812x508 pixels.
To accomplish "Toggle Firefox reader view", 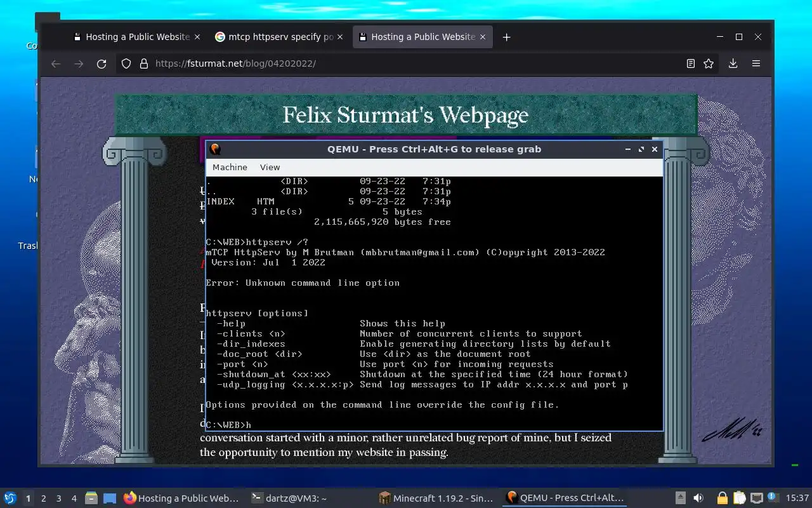I will pos(691,63).
